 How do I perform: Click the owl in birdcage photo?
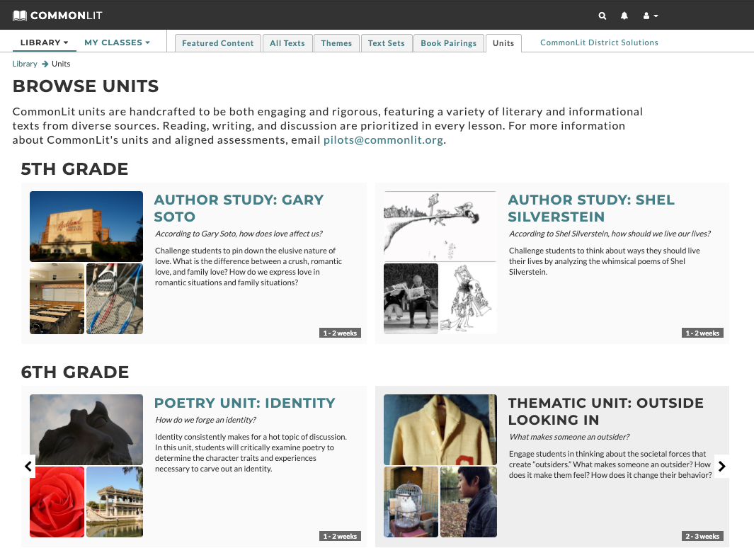tap(411, 502)
